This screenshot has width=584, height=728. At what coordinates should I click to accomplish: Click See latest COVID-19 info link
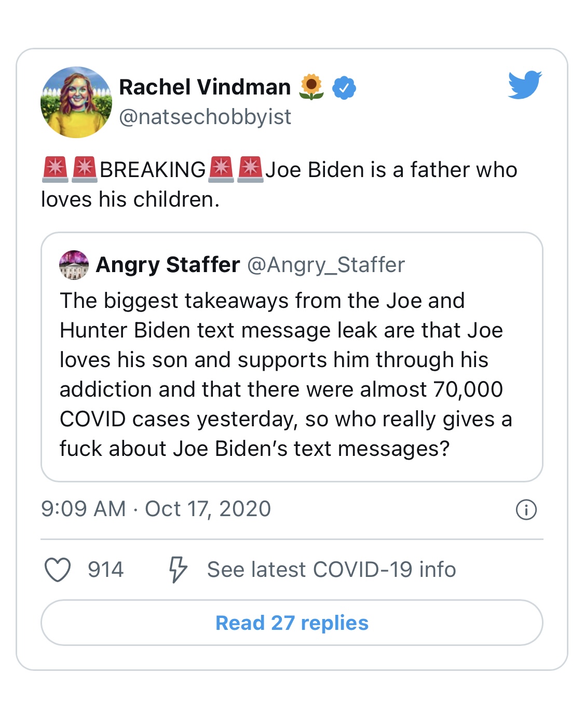pos(331,570)
